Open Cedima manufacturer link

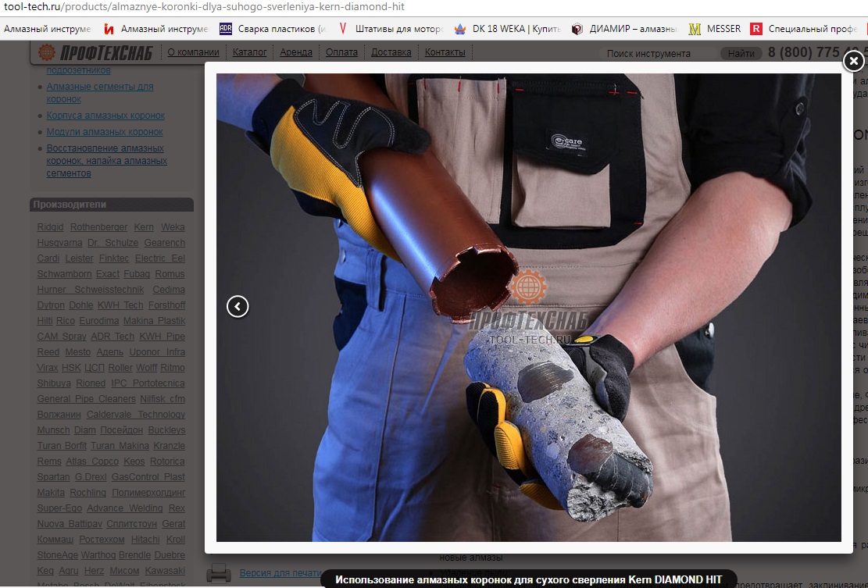pyautogui.click(x=169, y=289)
